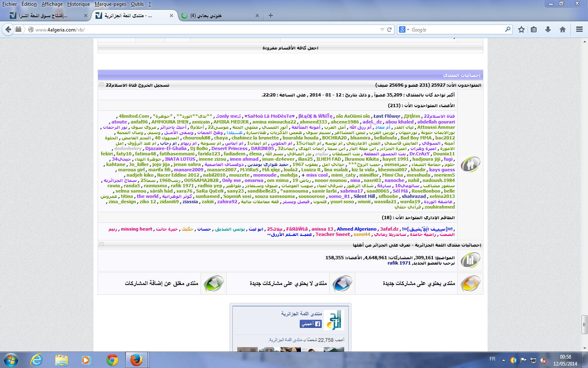Go to the Firefox home page icon

point(563,29)
